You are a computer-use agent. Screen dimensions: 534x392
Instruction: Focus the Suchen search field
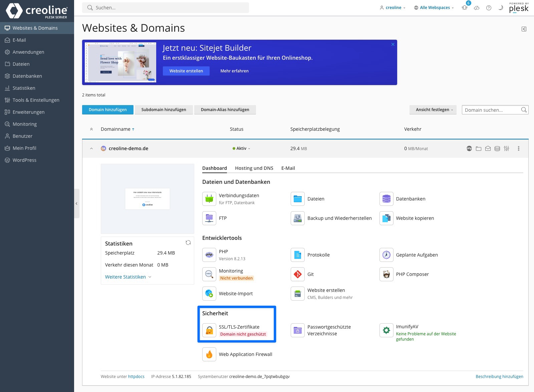coord(166,8)
